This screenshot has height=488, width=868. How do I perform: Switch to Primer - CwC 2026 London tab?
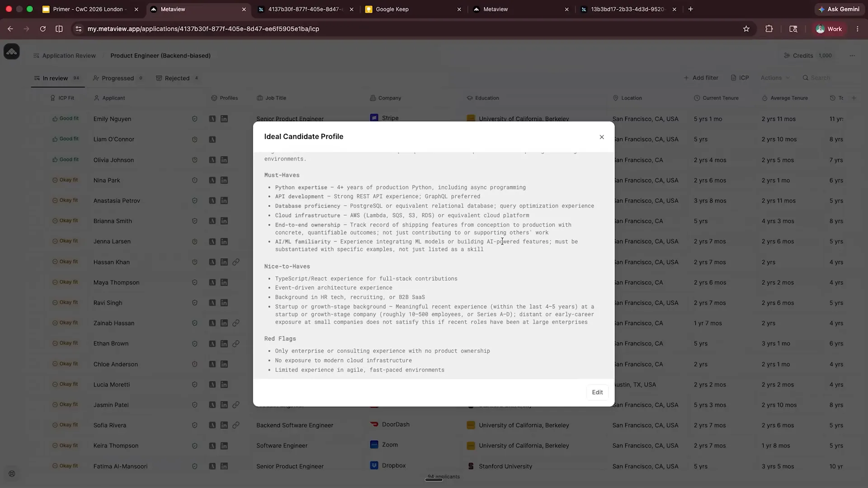coord(91,9)
